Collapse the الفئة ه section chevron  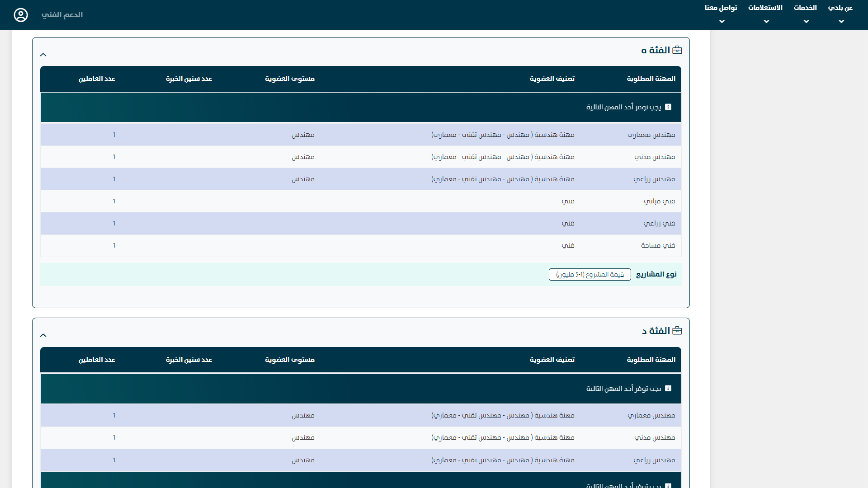43,55
